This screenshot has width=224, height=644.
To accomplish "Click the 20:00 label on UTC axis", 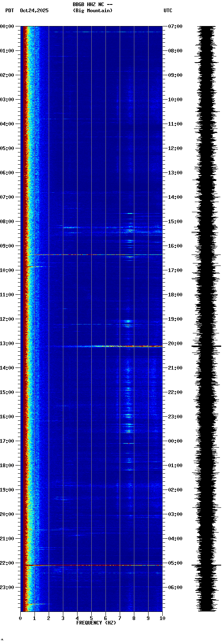I will (175, 344).
